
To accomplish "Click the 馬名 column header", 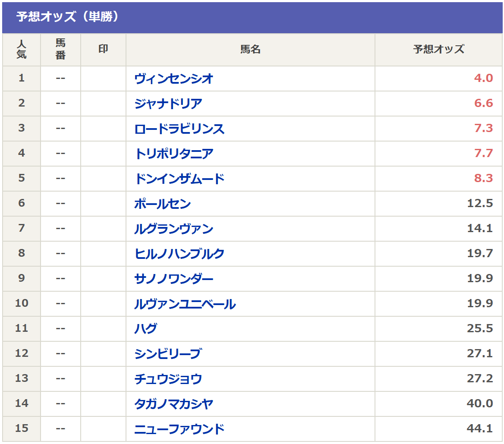I will click(250, 49).
